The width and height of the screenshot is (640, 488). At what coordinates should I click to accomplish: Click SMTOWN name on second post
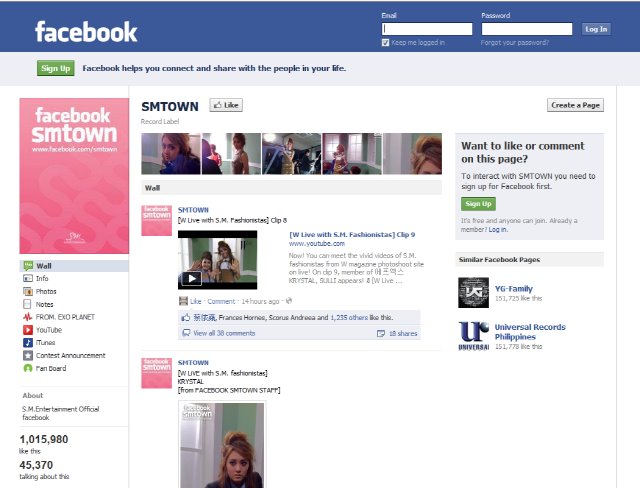pyautogui.click(x=193, y=362)
